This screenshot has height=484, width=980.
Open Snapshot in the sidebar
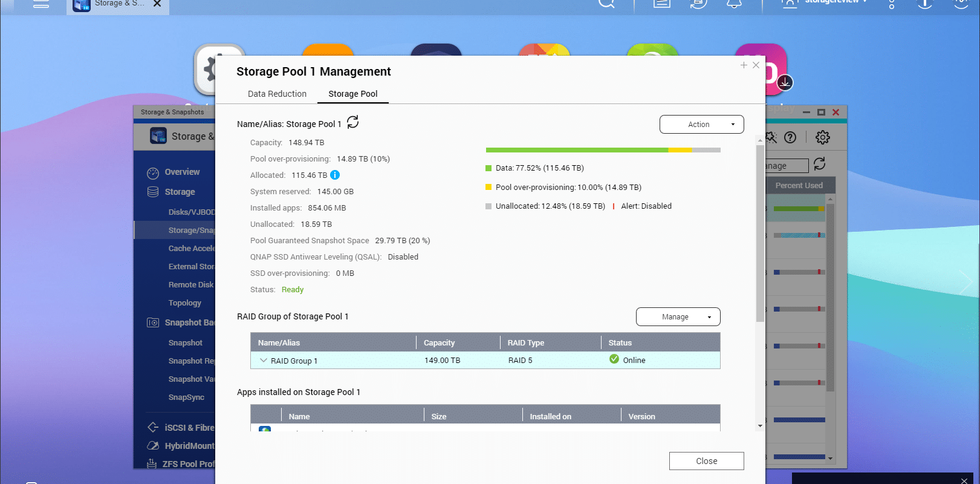tap(186, 342)
